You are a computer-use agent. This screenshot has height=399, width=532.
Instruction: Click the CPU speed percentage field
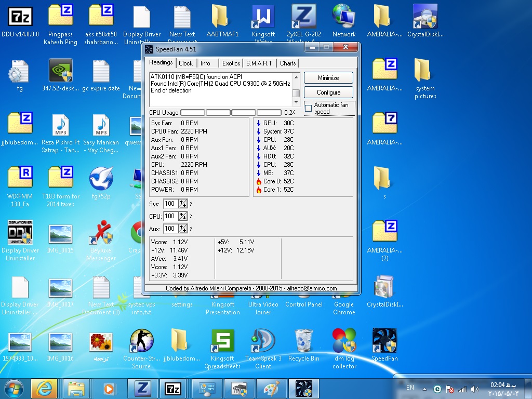click(171, 216)
